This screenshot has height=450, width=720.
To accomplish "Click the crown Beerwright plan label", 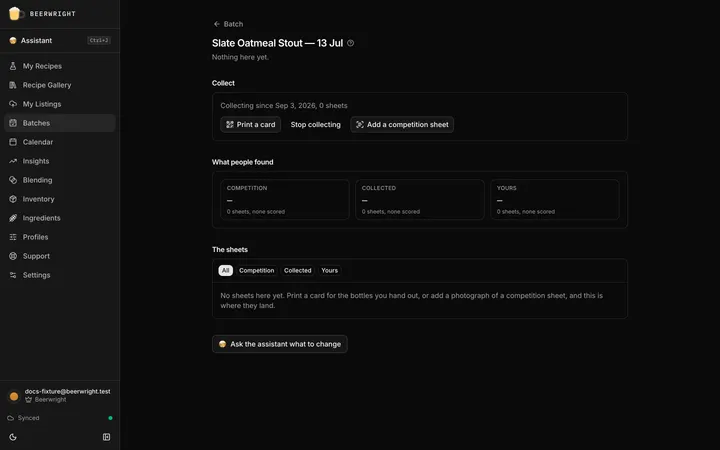I will pos(46,400).
